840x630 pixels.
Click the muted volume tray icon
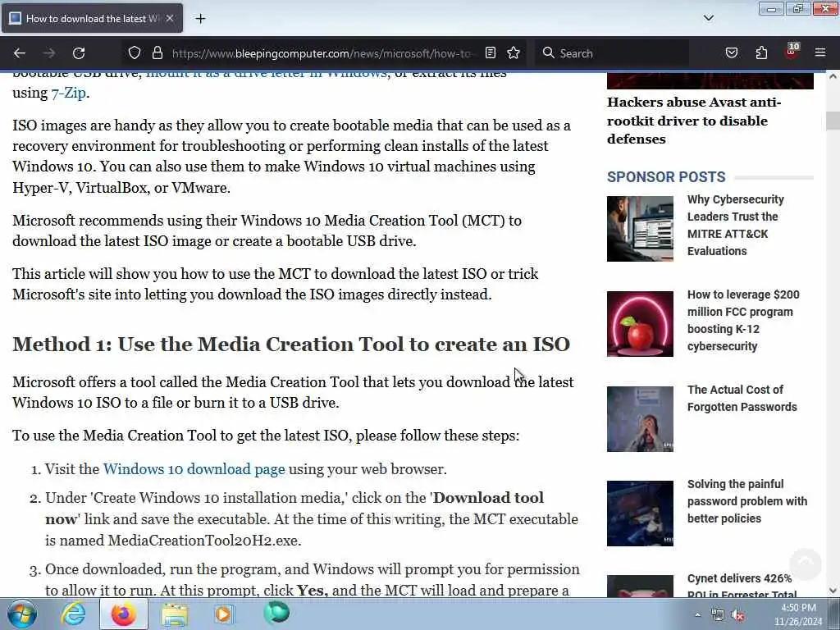click(737, 615)
